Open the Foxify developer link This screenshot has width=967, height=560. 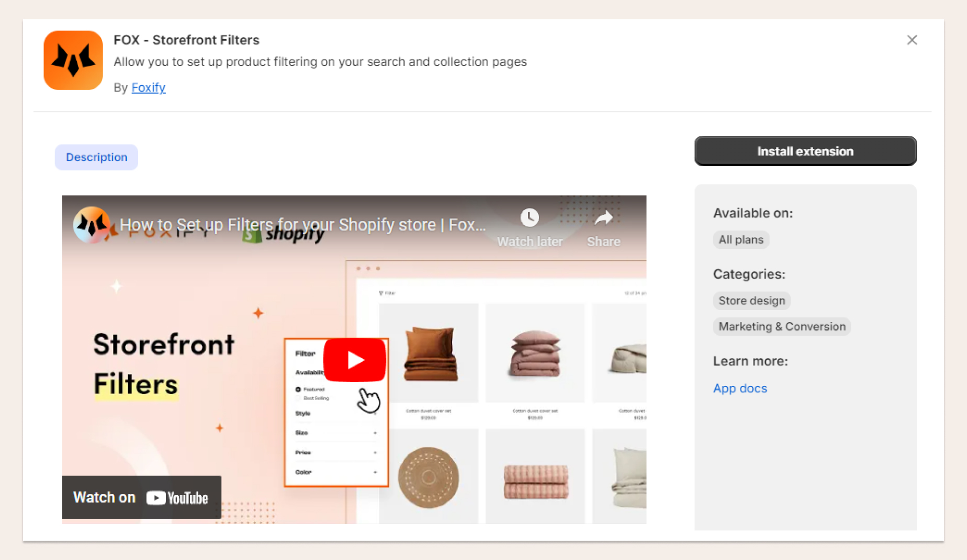149,87
